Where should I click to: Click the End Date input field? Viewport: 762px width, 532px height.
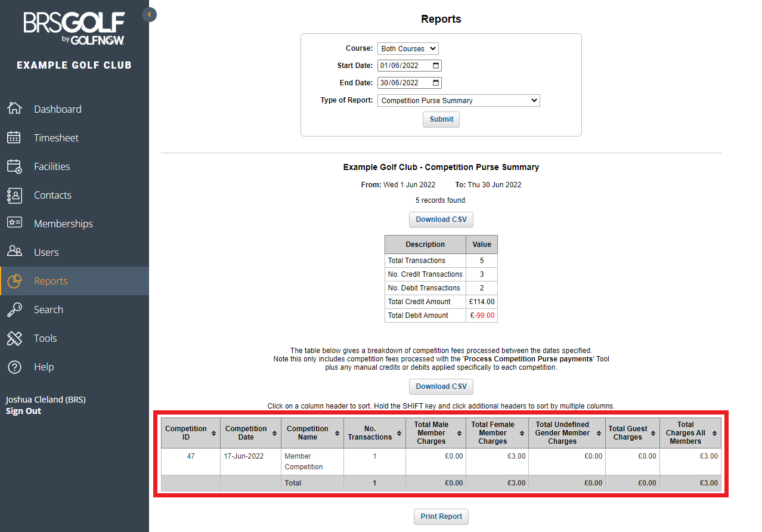click(410, 83)
